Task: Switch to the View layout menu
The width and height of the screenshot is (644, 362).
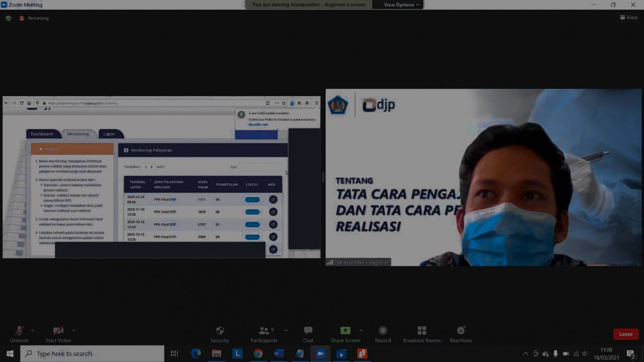Action: click(x=629, y=17)
